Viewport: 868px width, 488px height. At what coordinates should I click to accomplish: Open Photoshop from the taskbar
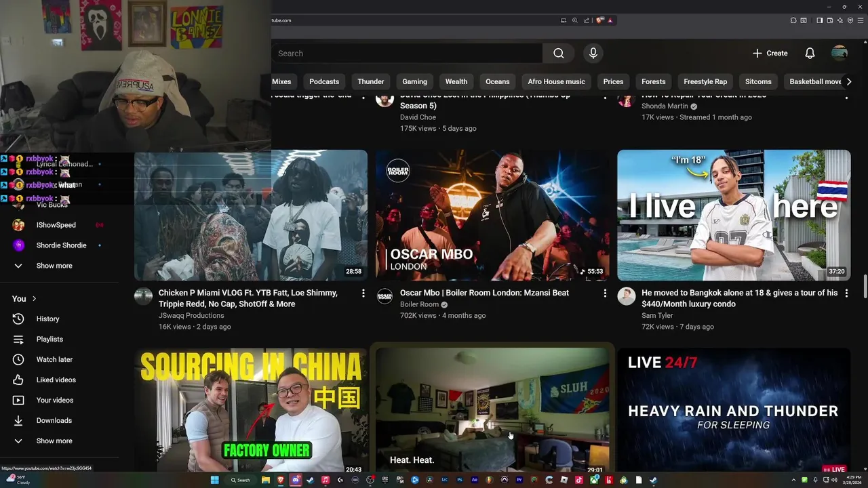point(460,480)
